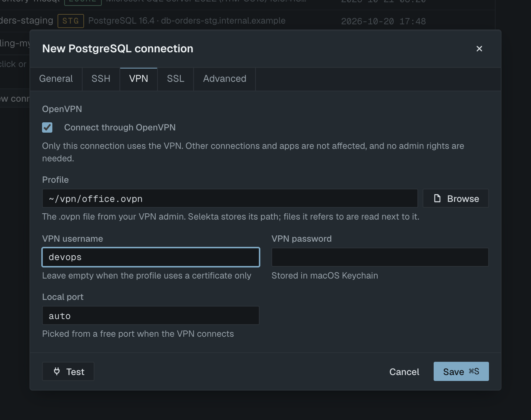This screenshot has width=531, height=420.
Task: Click into the VPN password field
Action: (x=380, y=257)
